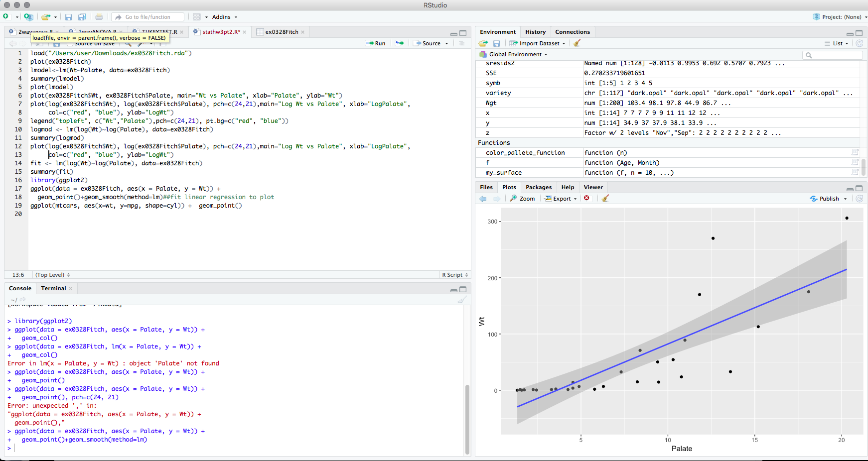Publish the plot with Publish button
This screenshot has height=461, width=868.
coord(824,199)
